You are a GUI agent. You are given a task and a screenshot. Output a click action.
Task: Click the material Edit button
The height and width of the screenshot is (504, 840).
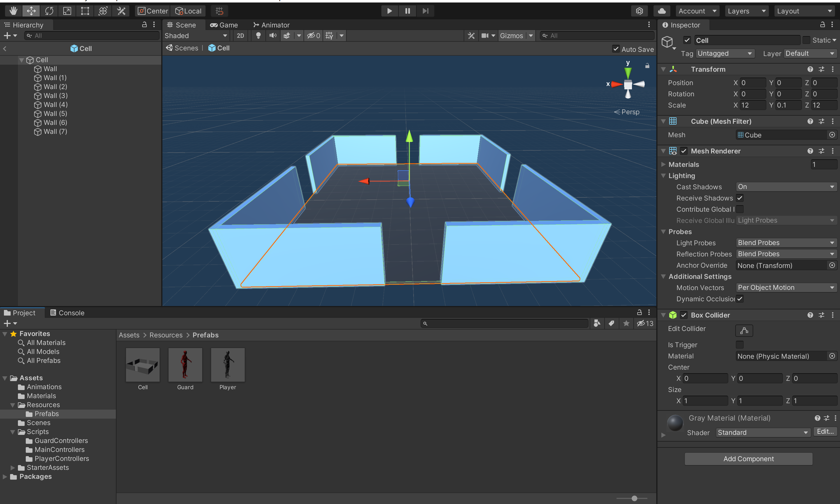point(825,432)
